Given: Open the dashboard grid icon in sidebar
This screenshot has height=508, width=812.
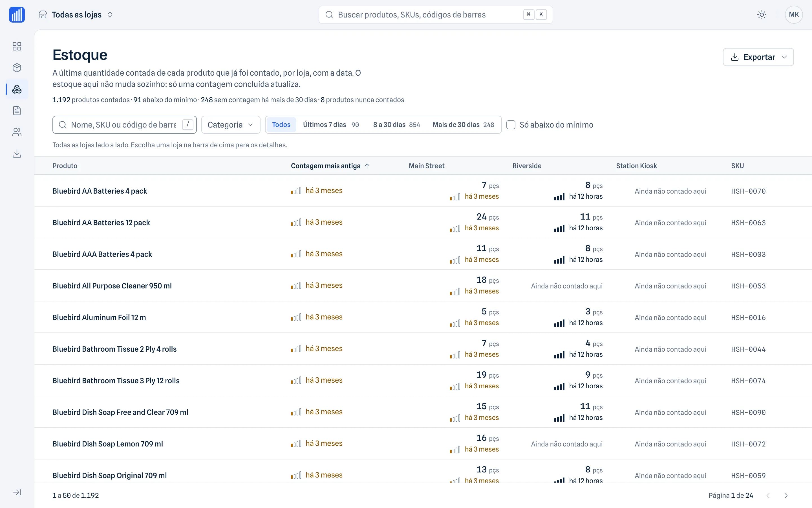Looking at the screenshot, I should 17,46.
